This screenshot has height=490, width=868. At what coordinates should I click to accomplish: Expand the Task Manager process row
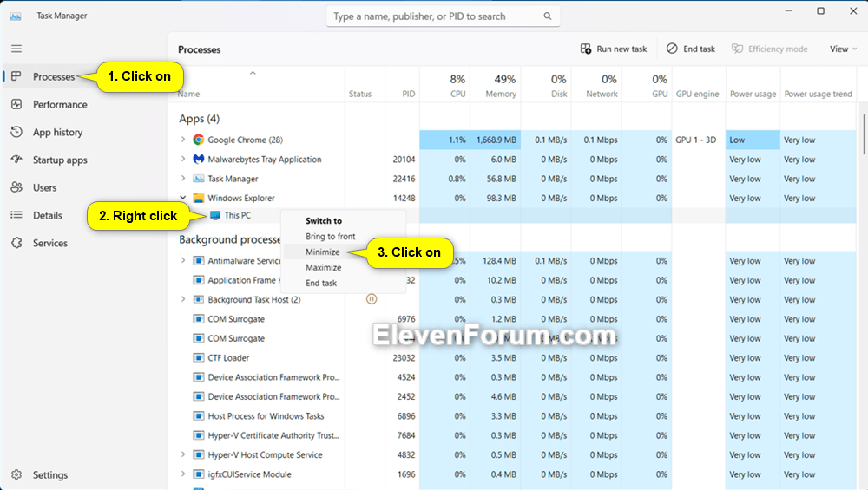click(182, 178)
